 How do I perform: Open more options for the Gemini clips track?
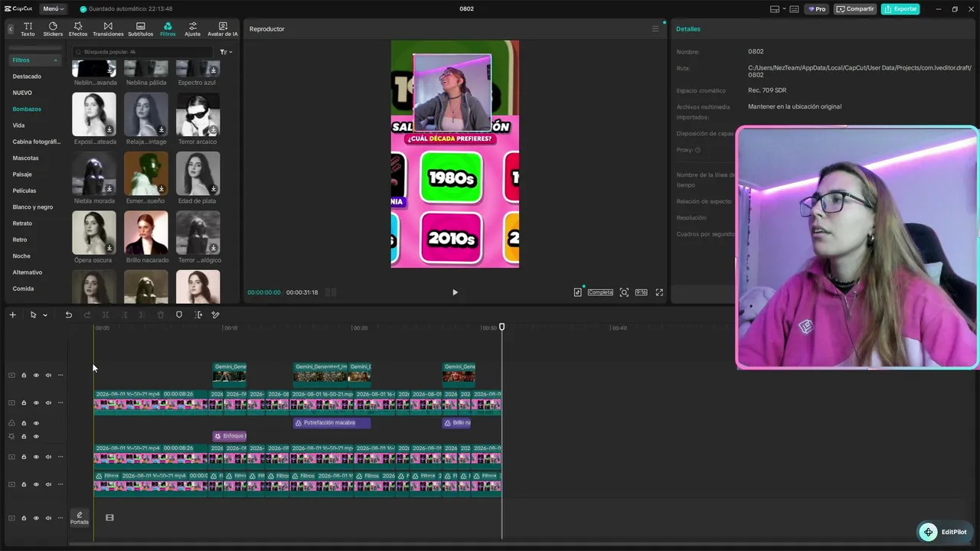pyautogui.click(x=60, y=375)
